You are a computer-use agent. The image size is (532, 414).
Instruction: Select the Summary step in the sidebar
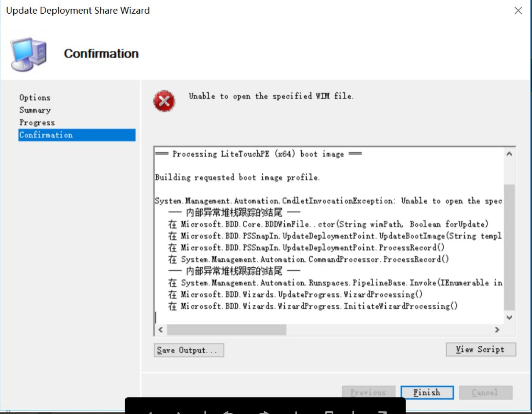(x=34, y=110)
